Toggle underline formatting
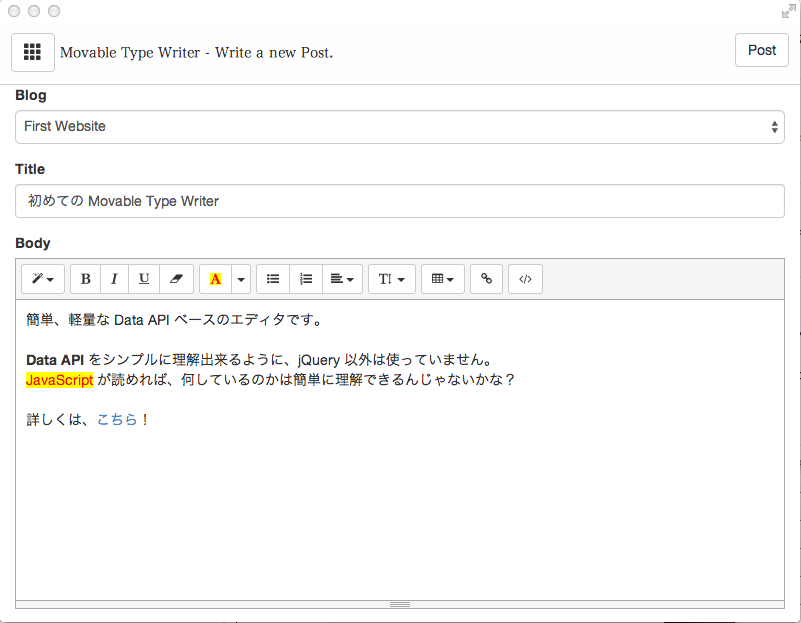The image size is (801, 623). [144, 279]
